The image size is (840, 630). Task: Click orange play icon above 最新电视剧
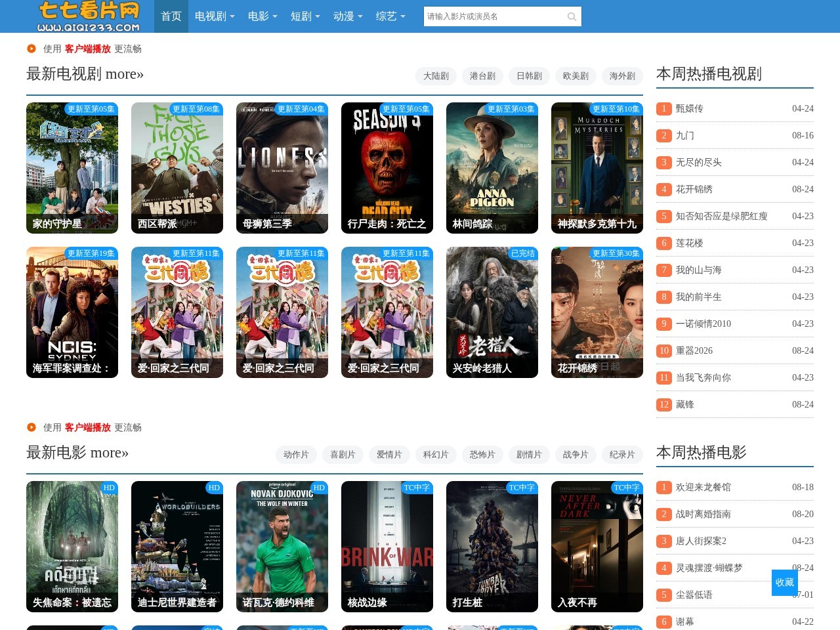[x=31, y=49]
